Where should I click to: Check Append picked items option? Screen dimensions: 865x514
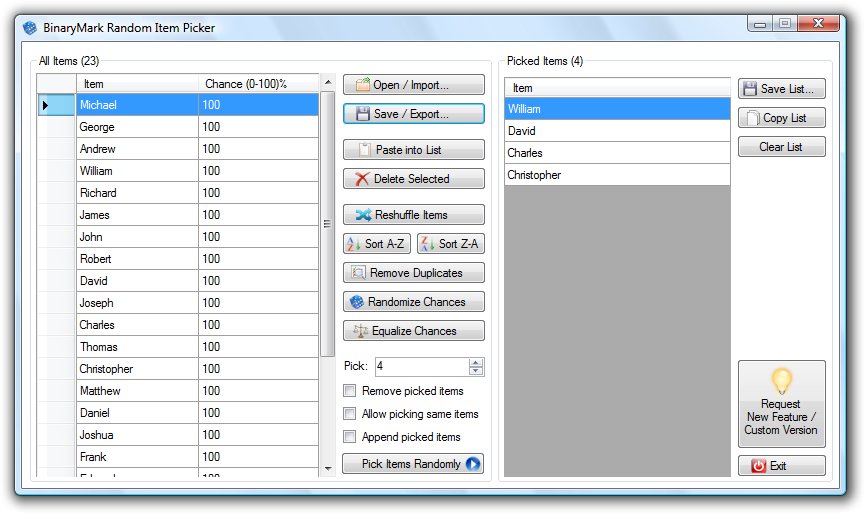349,437
